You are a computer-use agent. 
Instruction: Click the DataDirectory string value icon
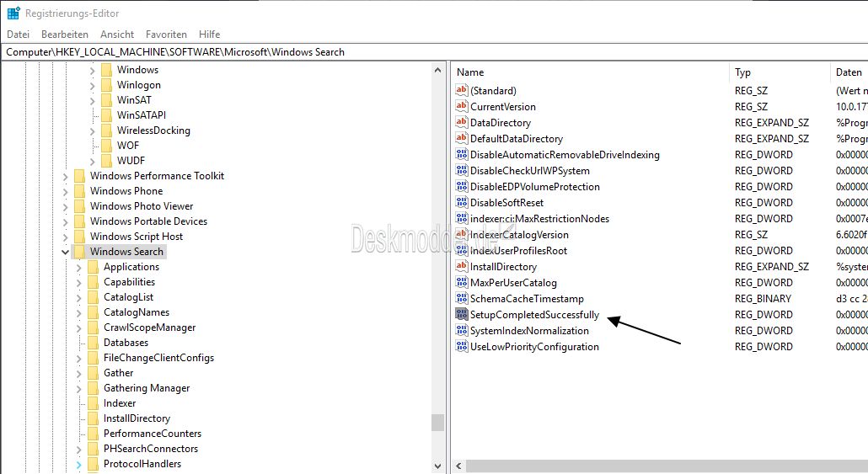(x=461, y=123)
